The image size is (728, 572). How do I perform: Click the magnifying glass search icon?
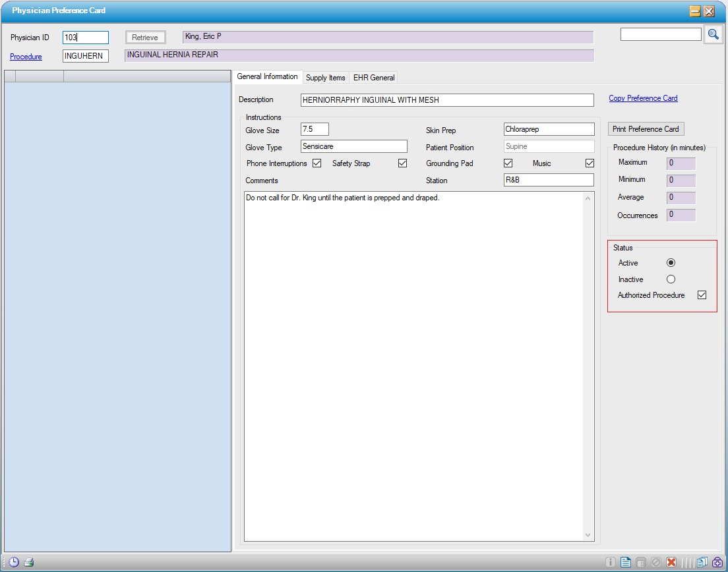713,34
